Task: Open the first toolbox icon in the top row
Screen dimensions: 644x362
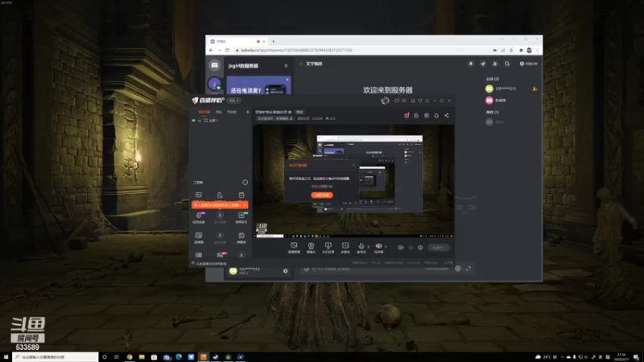Action: [x=198, y=195]
